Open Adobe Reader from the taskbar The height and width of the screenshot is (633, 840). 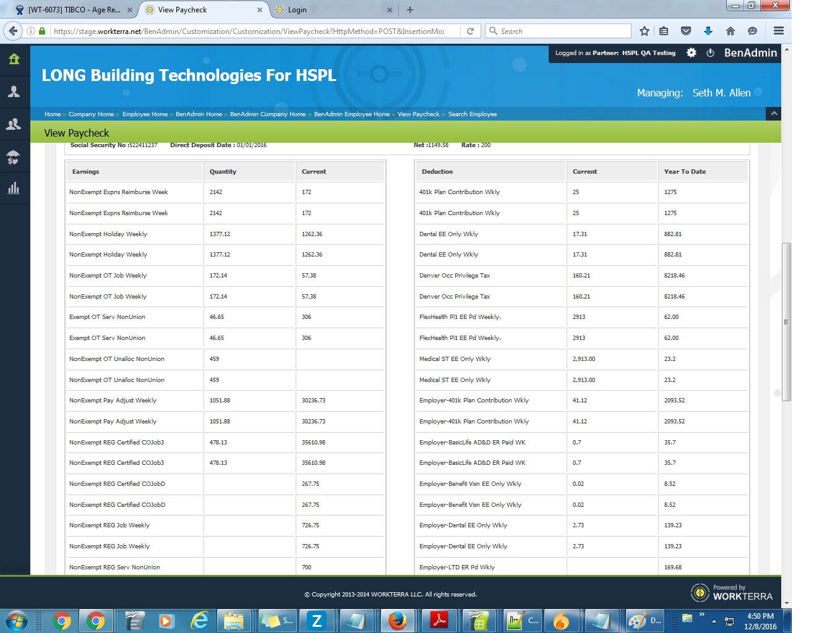coord(439,621)
